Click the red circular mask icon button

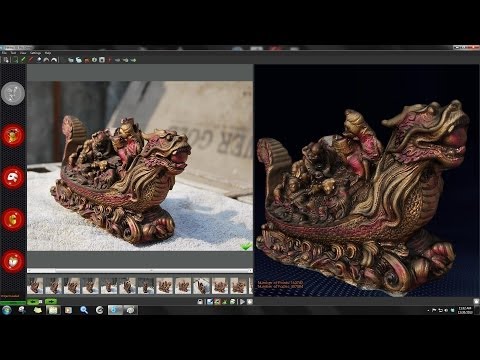point(13,177)
